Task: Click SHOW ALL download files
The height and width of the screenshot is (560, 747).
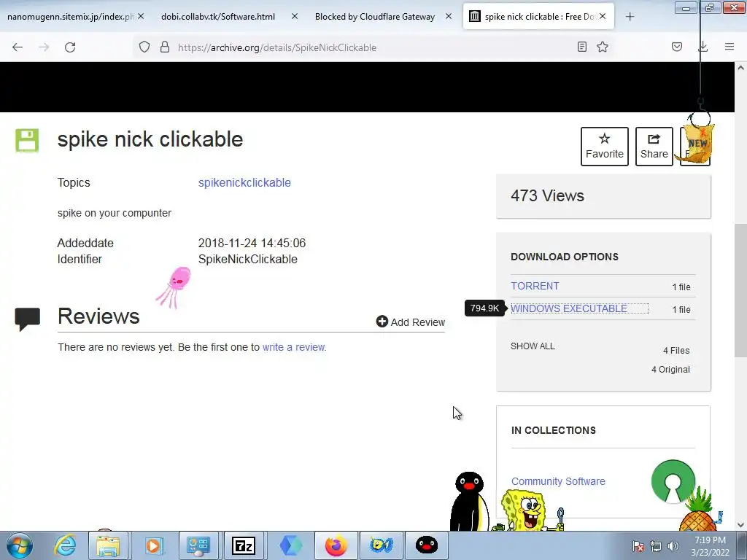Action: pyautogui.click(x=533, y=346)
